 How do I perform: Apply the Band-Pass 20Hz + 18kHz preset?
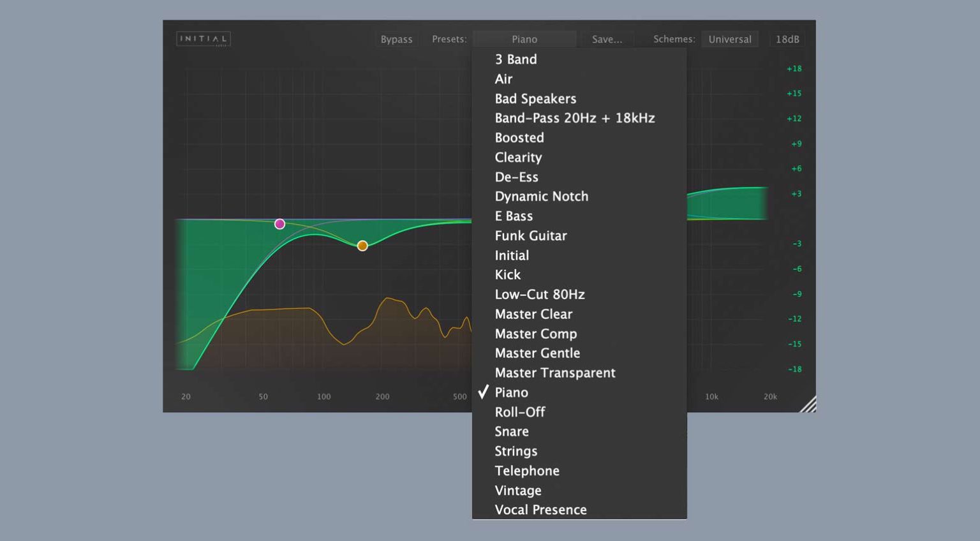coord(575,118)
